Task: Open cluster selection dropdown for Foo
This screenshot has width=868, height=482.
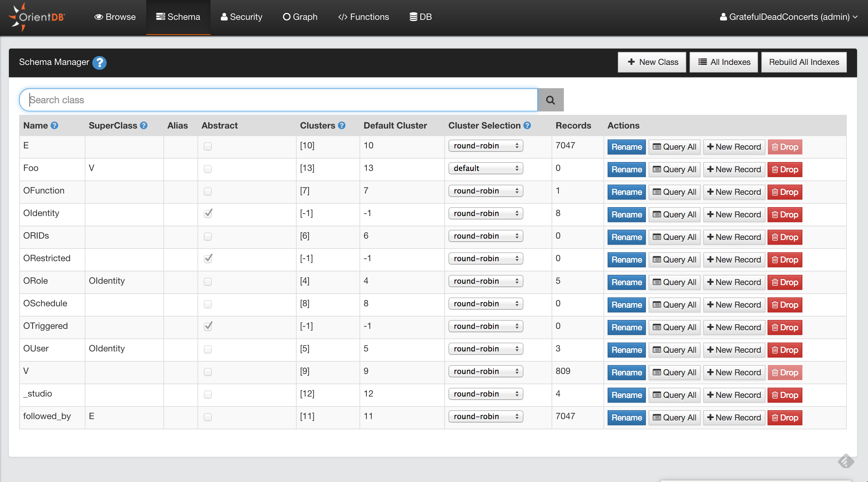Action: click(x=485, y=168)
